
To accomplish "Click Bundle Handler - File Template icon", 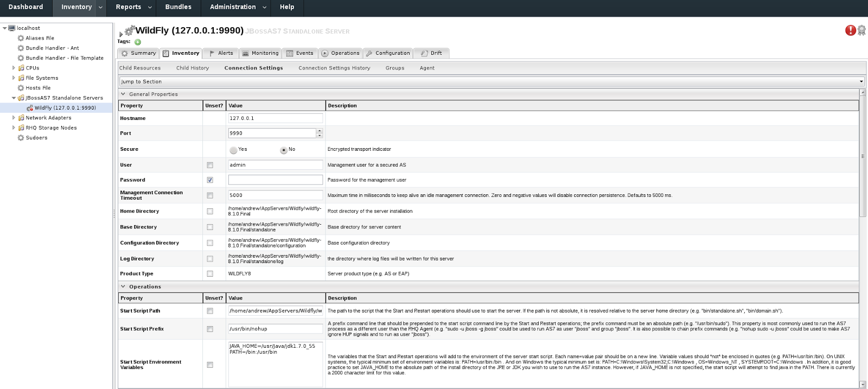I will 21,58.
